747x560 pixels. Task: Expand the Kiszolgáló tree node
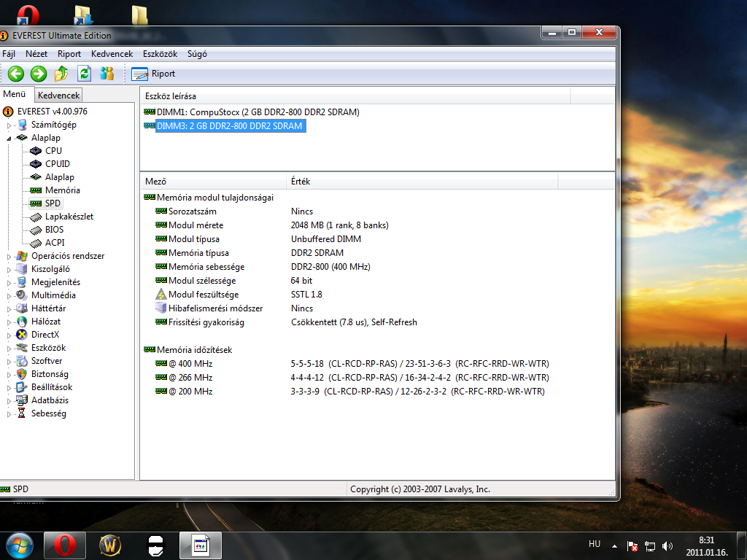pyautogui.click(x=9, y=270)
